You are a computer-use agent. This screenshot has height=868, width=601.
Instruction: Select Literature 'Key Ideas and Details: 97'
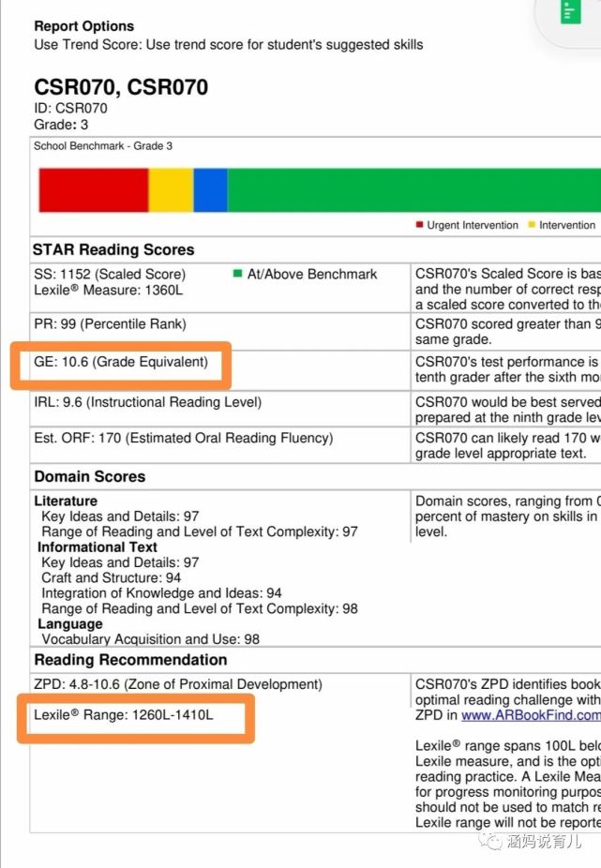(x=120, y=516)
